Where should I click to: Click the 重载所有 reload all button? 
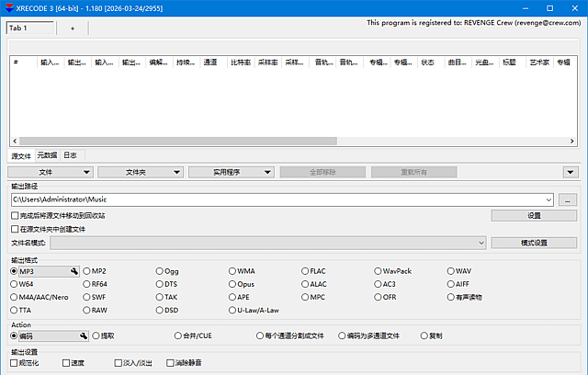coord(414,172)
